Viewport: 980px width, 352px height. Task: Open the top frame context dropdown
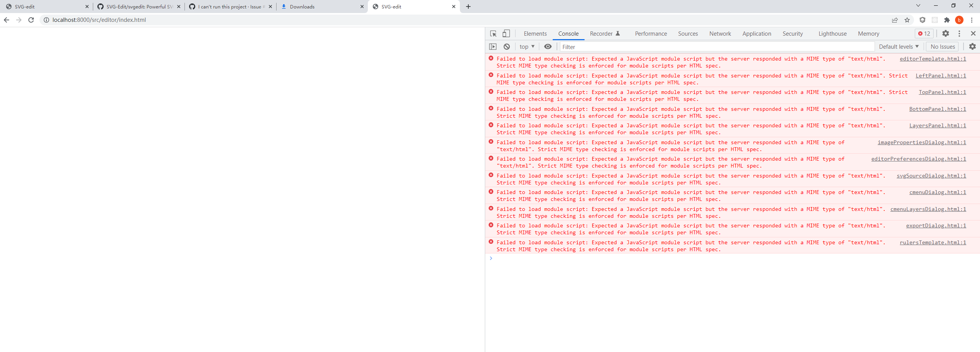[x=527, y=46]
